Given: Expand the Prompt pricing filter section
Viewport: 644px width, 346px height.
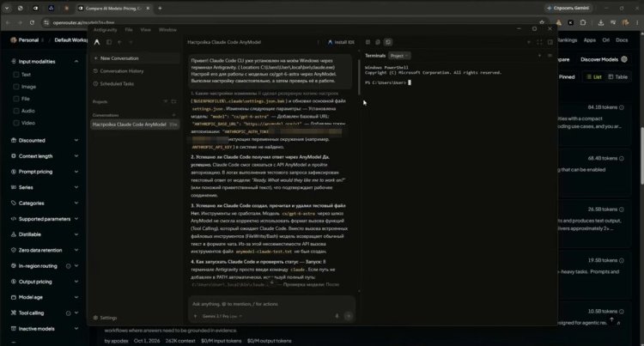Looking at the screenshot, I should 76,172.
